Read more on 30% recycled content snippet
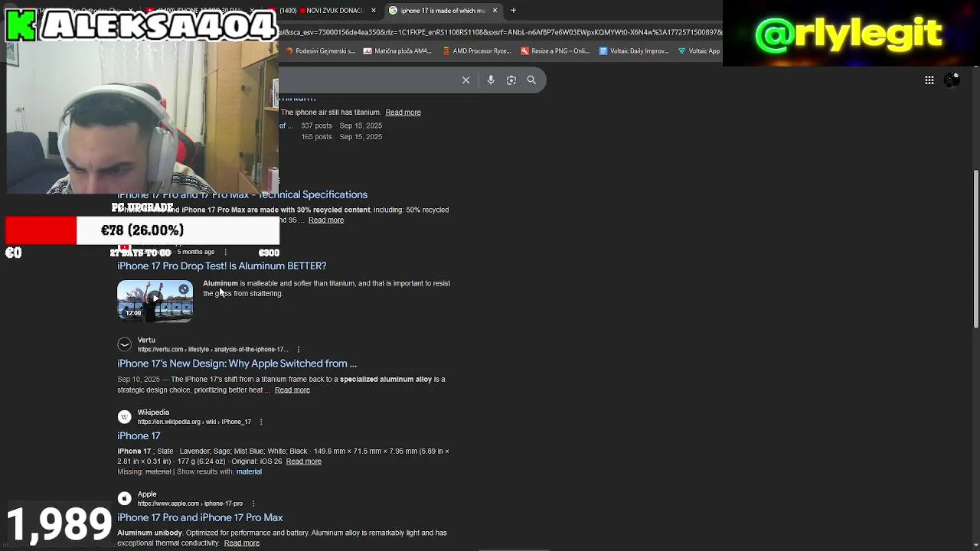The height and width of the screenshot is (551, 980). (x=326, y=220)
